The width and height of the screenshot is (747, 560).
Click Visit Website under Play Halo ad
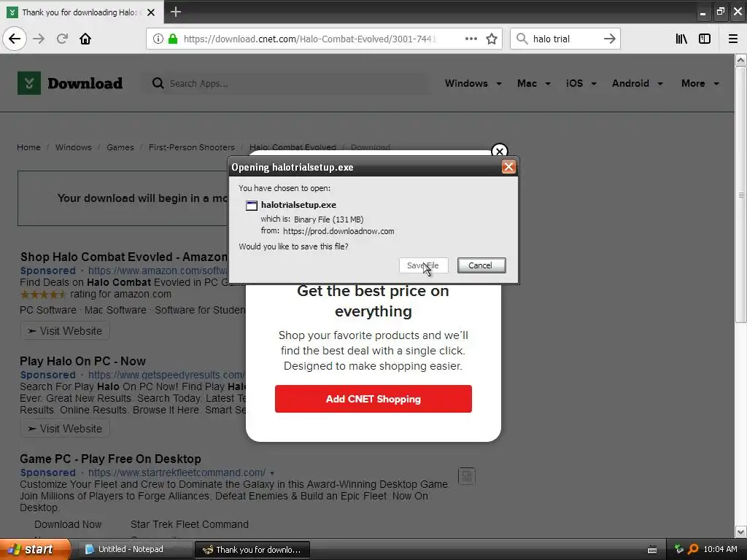coord(65,429)
